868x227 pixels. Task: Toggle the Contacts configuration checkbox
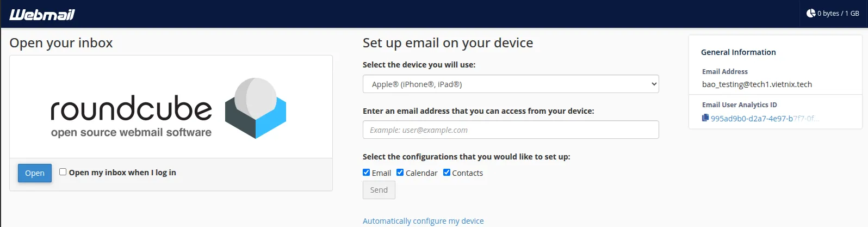447,173
